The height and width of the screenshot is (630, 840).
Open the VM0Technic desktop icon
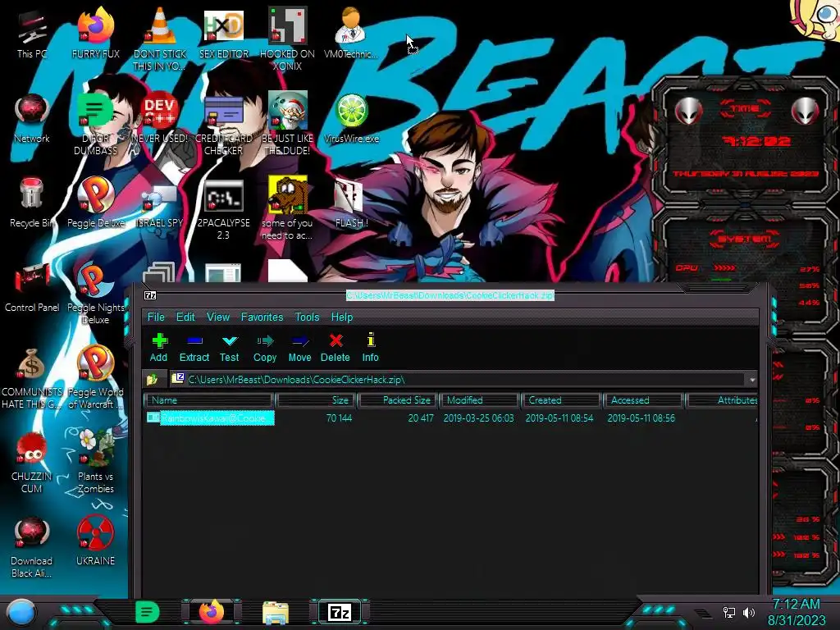(x=351, y=34)
